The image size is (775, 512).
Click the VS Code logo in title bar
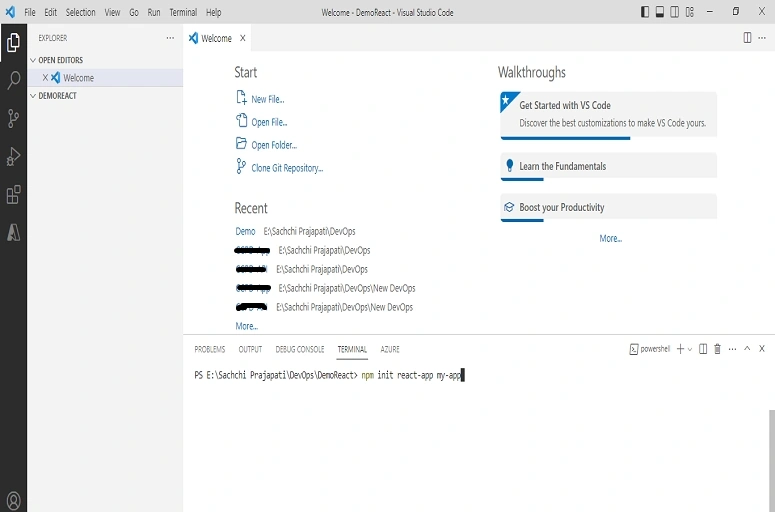click(x=10, y=12)
